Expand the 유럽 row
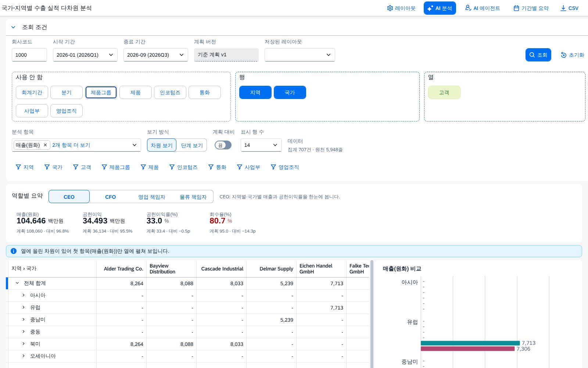588x368 pixels. point(23,307)
